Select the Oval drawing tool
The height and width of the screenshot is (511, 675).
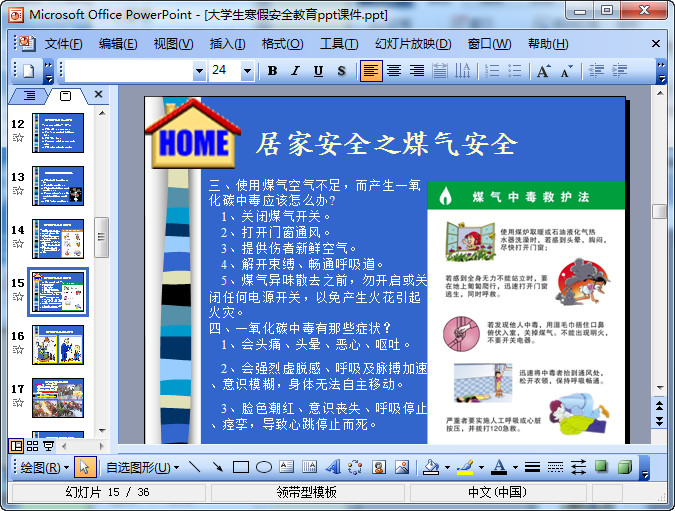[264, 467]
